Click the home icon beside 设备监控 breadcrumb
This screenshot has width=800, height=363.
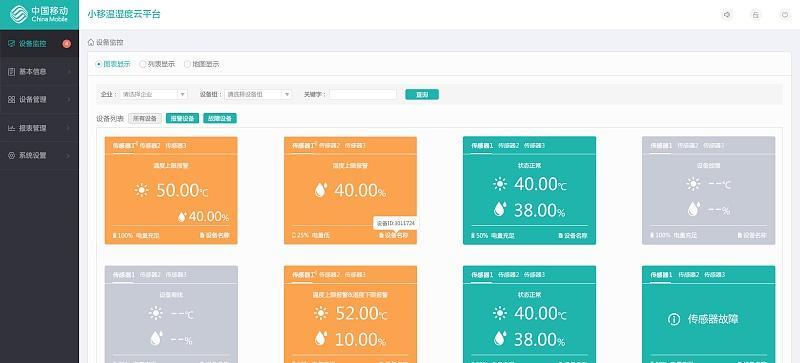(x=91, y=42)
